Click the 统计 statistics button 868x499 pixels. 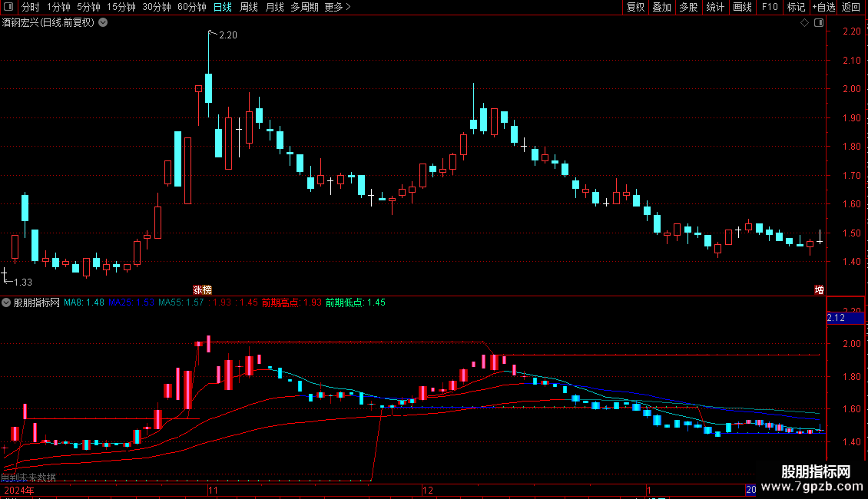coord(714,7)
